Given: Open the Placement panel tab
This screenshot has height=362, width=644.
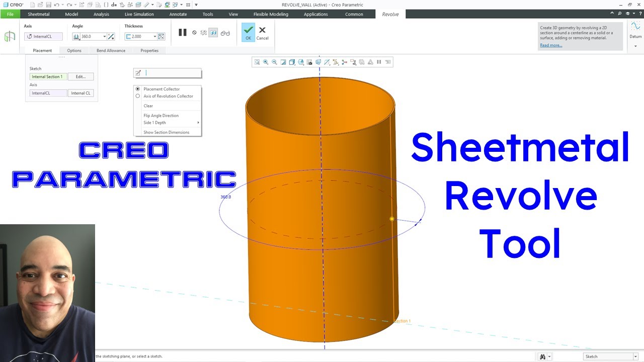Looking at the screenshot, I should tap(42, 50).
